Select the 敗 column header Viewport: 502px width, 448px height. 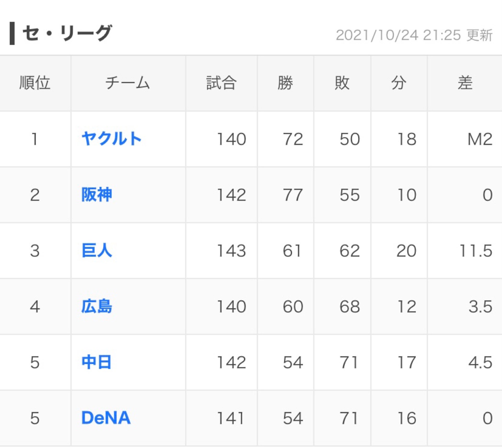pyautogui.click(x=342, y=83)
